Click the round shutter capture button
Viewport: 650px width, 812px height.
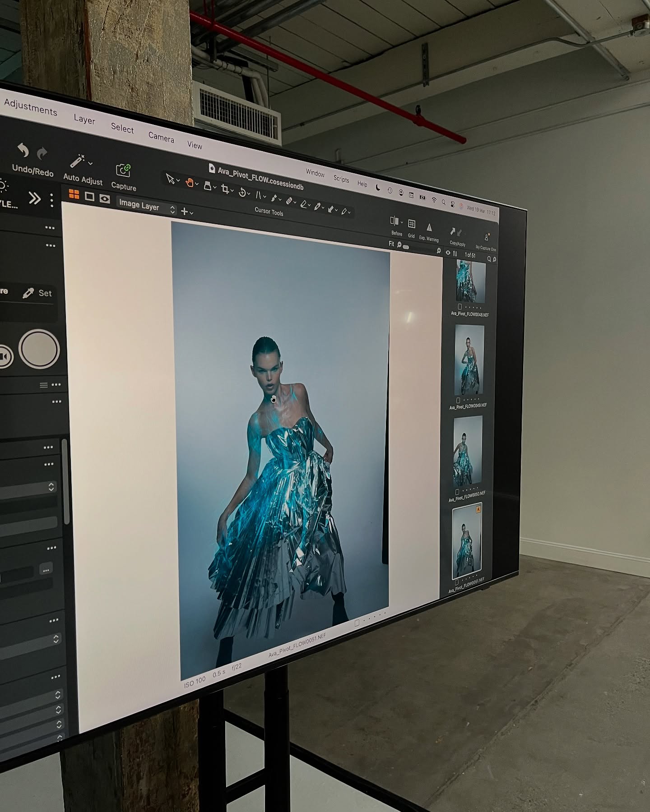39,349
